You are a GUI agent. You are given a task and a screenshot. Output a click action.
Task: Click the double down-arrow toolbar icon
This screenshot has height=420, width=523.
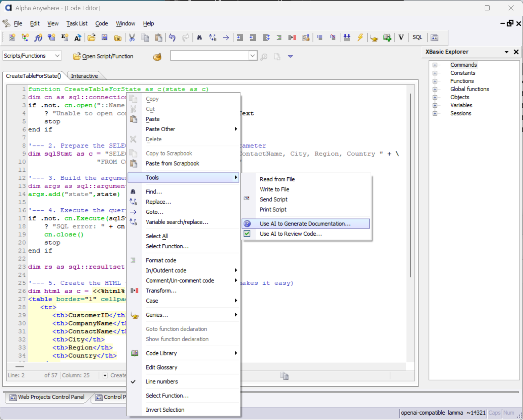(347, 37)
